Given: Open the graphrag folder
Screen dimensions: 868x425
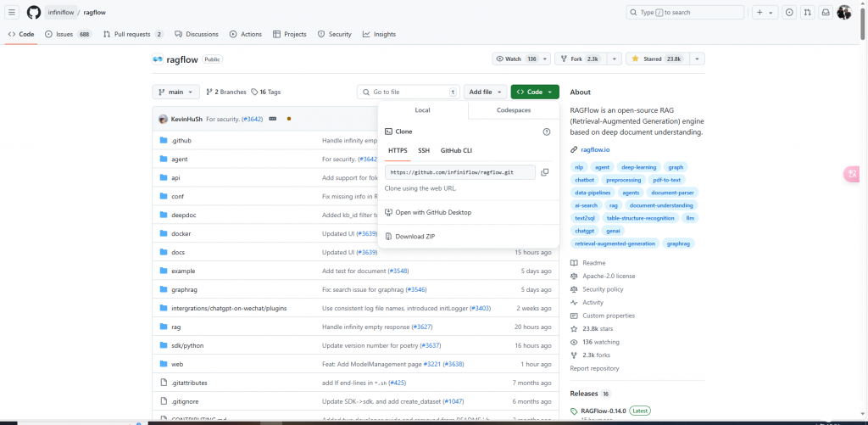Looking at the screenshot, I should [x=184, y=289].
